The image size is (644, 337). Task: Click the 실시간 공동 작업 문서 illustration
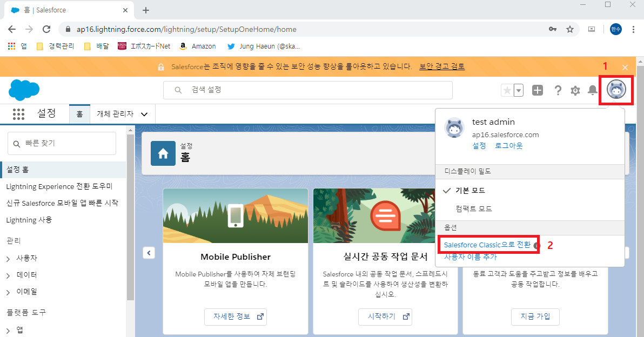tap(374, 216)
